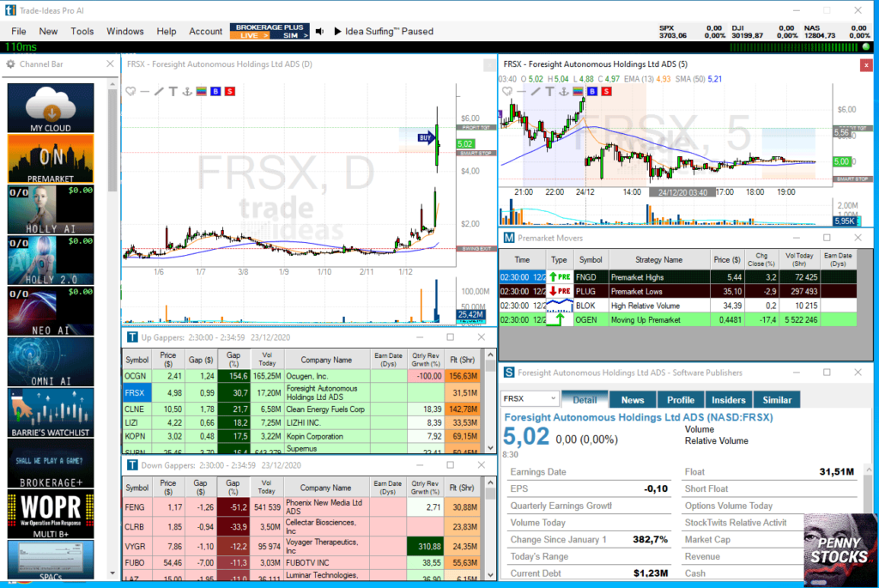Open the Penny Stocks thumbnail
This screenshot has width=879, height=588.
pyautogui.click(x=840, y=549)
